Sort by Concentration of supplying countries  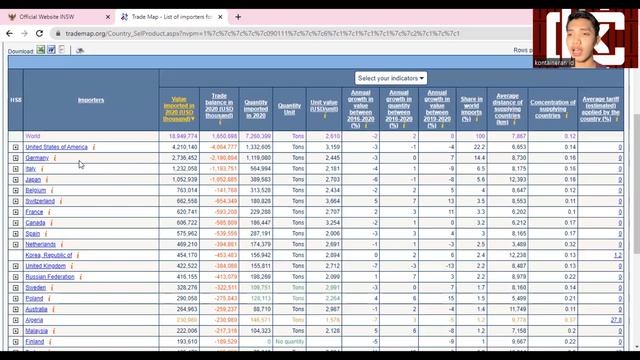tap(553, 109)
